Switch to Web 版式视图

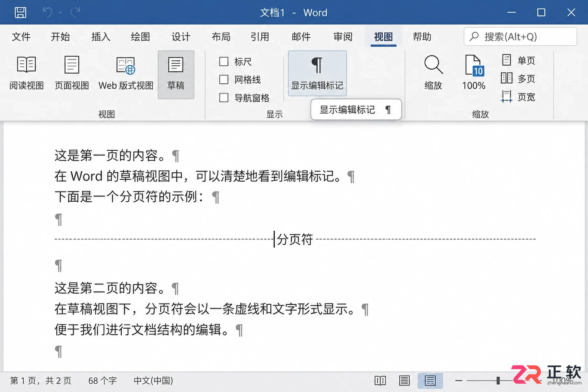(x=126, y=74)
